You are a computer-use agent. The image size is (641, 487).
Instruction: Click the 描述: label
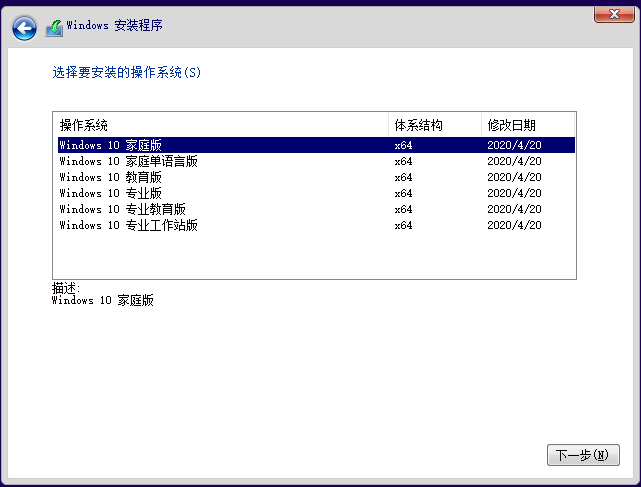pyautogui.click(x=66, y=288)
